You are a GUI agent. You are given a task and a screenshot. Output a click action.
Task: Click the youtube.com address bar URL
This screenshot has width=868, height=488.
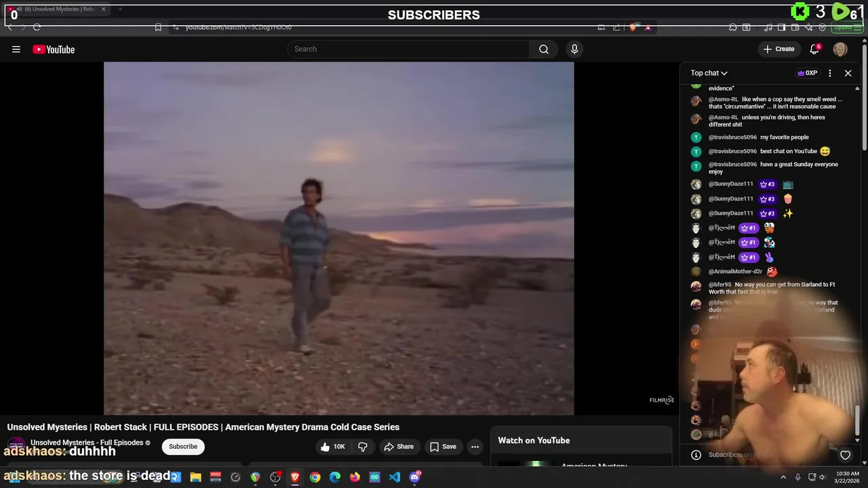(239, 27)
